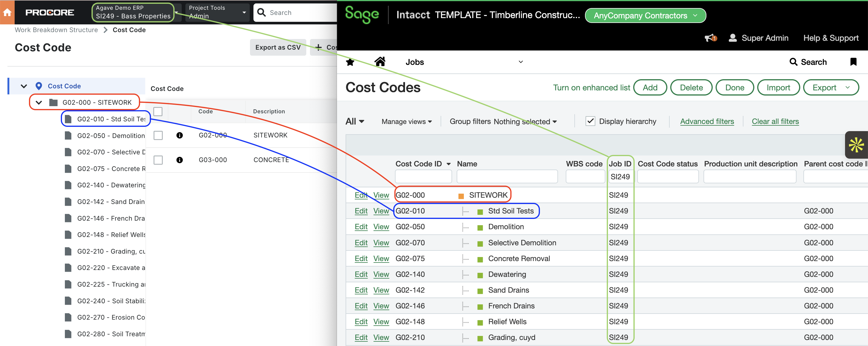Check the checkbox for G03-000 CONCRETE row

(x=158, y=160)
